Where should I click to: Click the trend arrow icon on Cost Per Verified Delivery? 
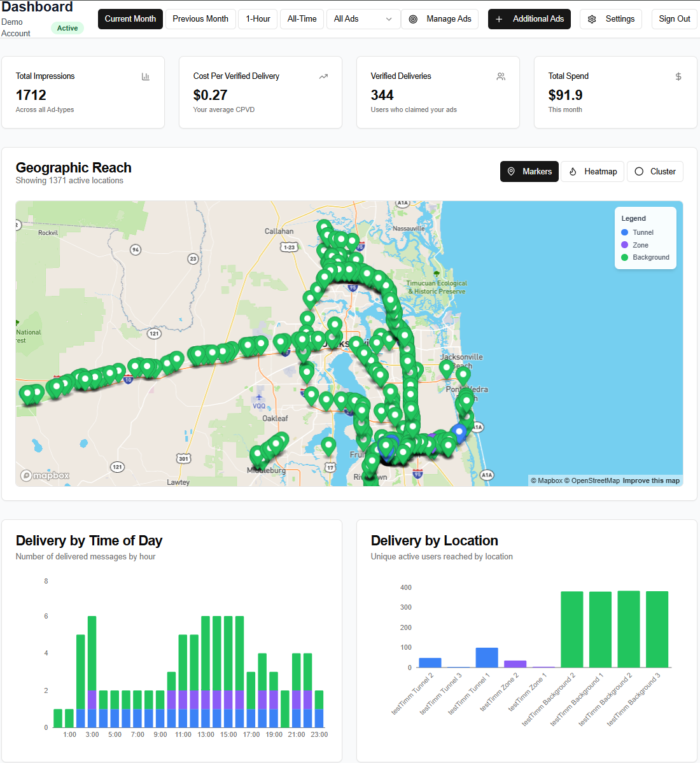pos(323,76)
